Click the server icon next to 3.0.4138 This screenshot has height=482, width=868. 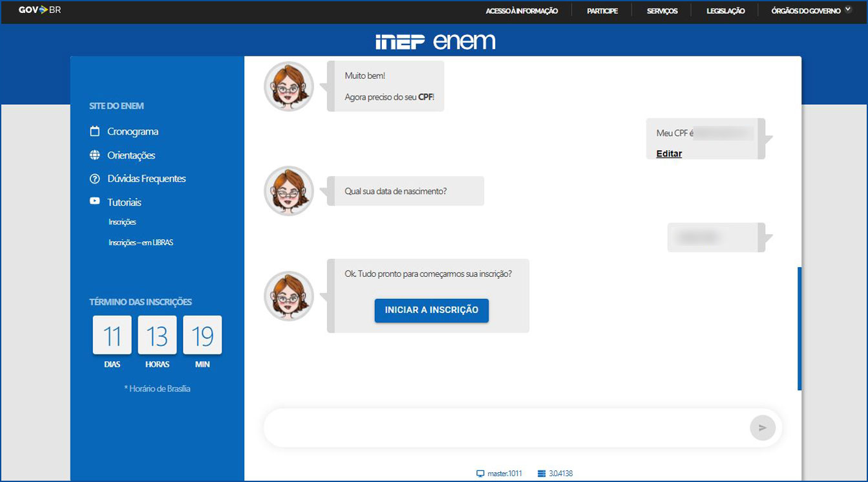pos(542,474)
